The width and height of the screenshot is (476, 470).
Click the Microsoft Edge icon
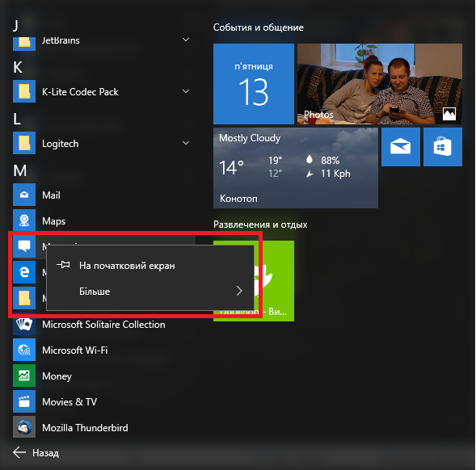[24, 272]
